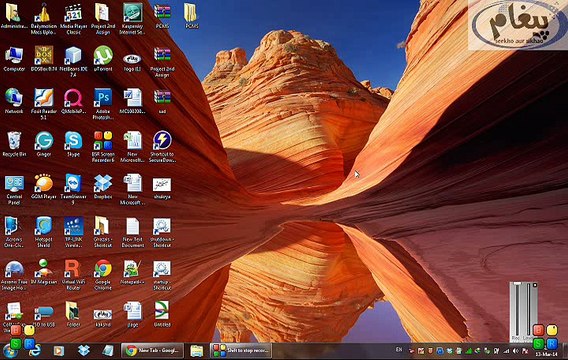Select the Acronis One-Click shortcut

point(14,232)
